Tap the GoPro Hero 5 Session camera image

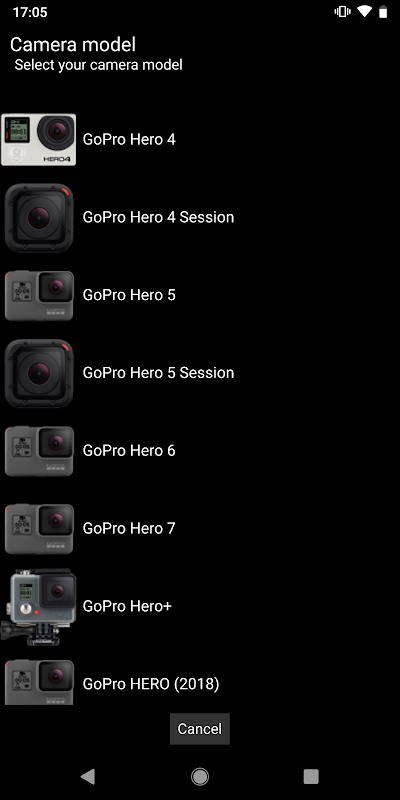[39, 373]
